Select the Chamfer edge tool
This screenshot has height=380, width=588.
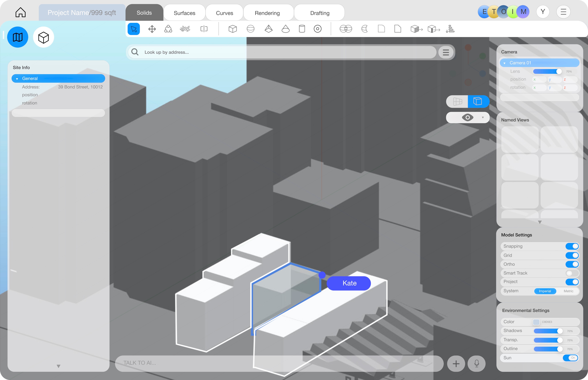coord(398,29)
